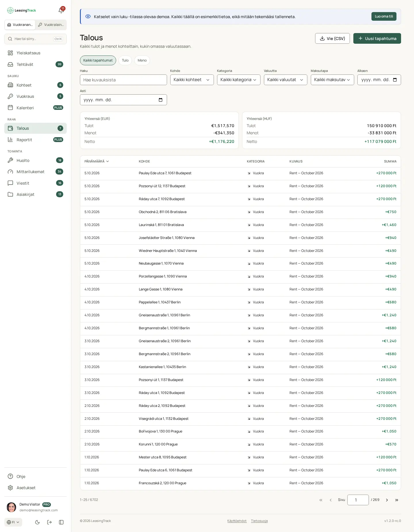Click the Sivu page number field
The image size is (414, 532).
[x=358, y=500]
